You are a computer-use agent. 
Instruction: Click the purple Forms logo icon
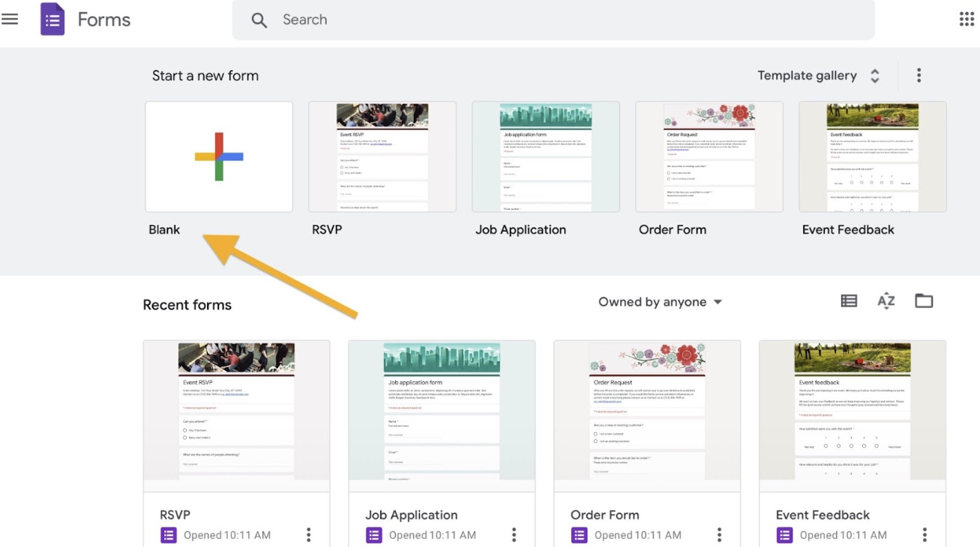click(x=52, y=19)
